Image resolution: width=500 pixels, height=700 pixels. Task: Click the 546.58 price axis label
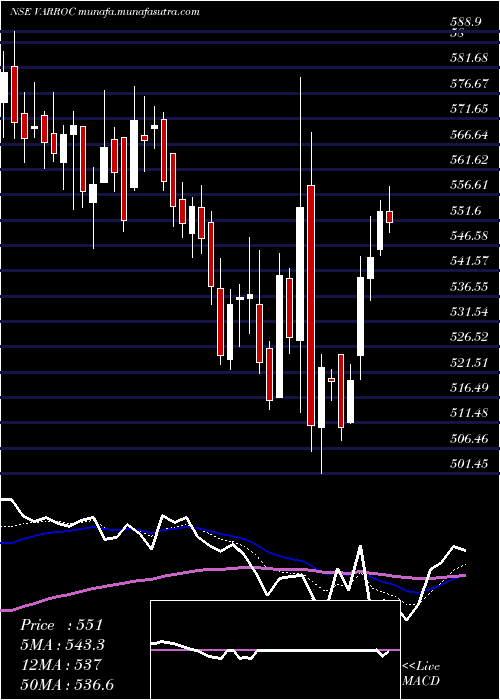point(469,235)
